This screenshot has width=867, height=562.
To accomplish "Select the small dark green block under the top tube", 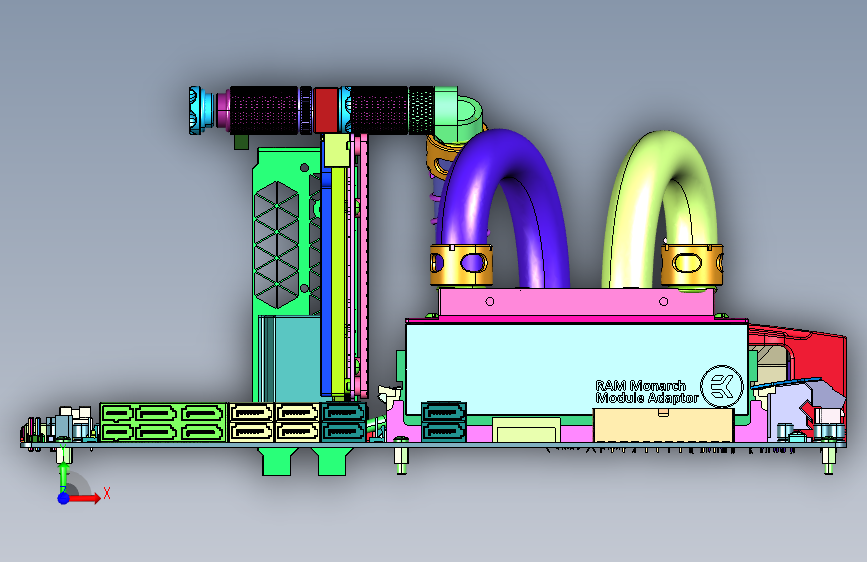I will coord(241,142).
